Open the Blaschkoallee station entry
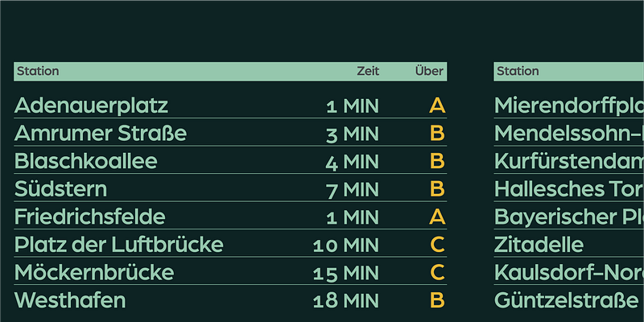The height and width of the screenshot is (322, 644). [86, 161]
